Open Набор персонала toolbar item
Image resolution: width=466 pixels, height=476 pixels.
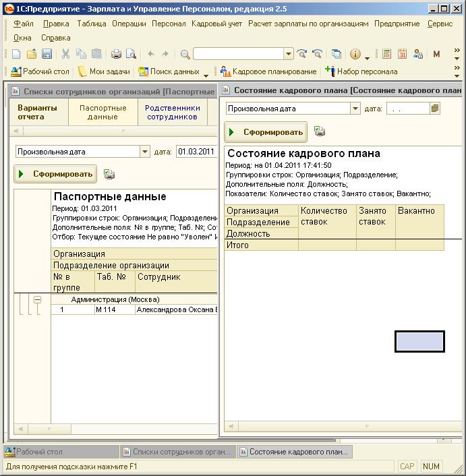click(361, 71)
